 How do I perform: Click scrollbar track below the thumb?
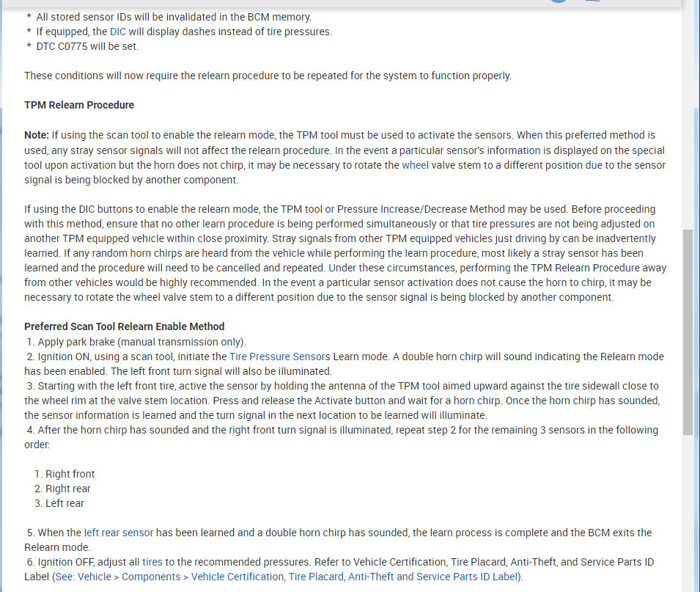coord(688,514)
